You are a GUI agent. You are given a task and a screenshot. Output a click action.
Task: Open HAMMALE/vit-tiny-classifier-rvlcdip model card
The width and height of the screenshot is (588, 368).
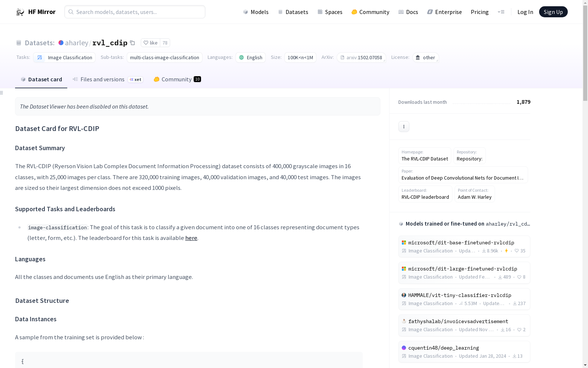464,299
